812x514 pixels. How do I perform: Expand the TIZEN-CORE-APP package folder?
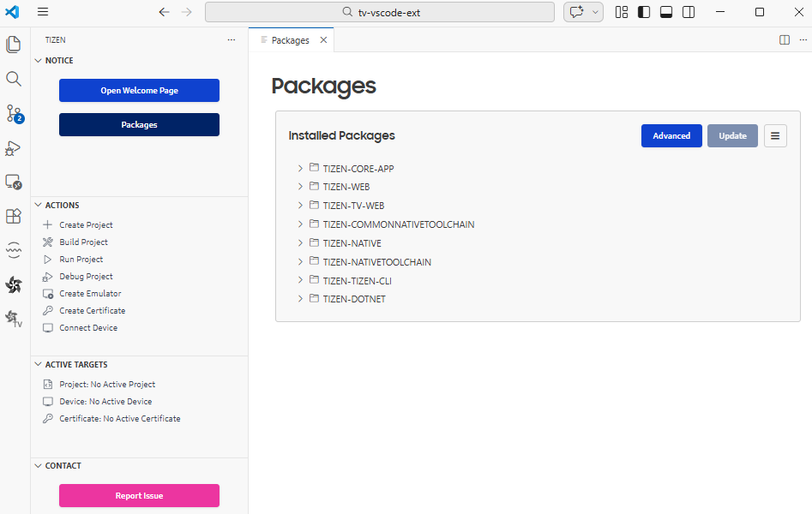(x=300, y=168)
